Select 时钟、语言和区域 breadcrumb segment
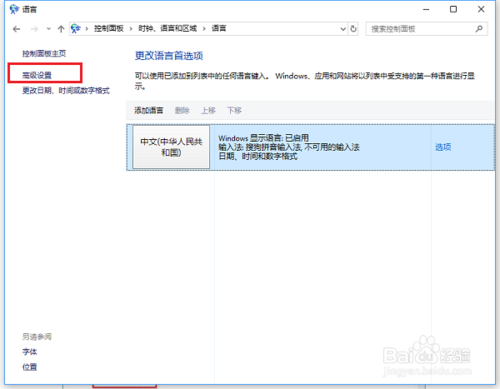This screenshot has width=500, height=389. (x=168, y=29)
